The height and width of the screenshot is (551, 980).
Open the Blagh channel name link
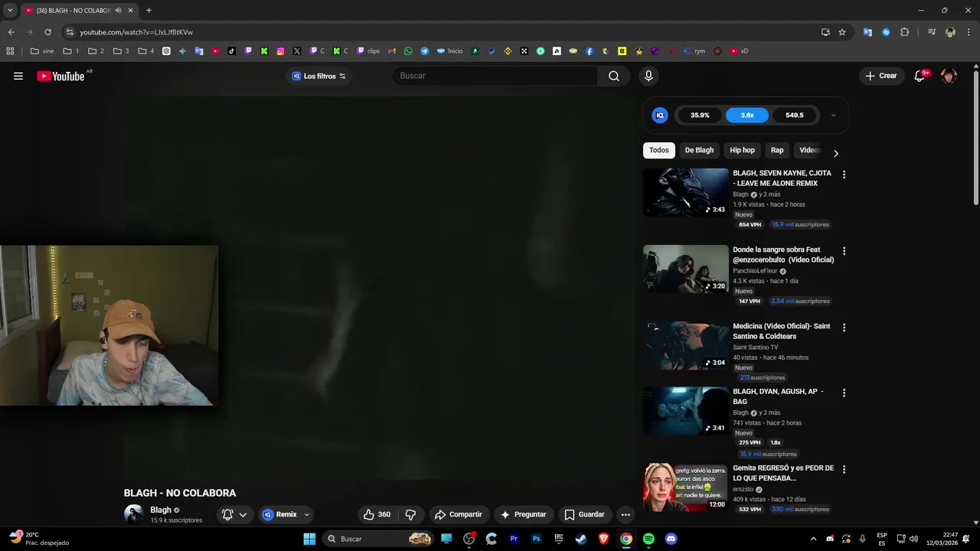click(x=161, y=510)
